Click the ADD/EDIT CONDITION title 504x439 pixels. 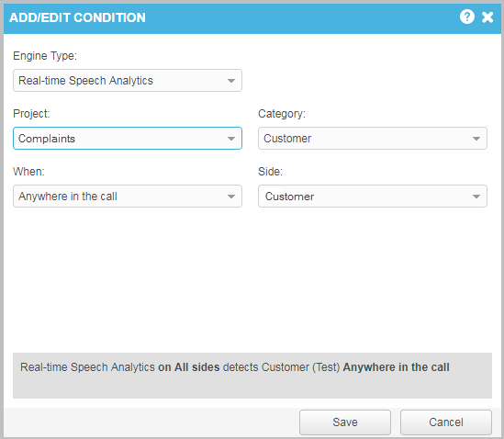(x=77, y=17)
